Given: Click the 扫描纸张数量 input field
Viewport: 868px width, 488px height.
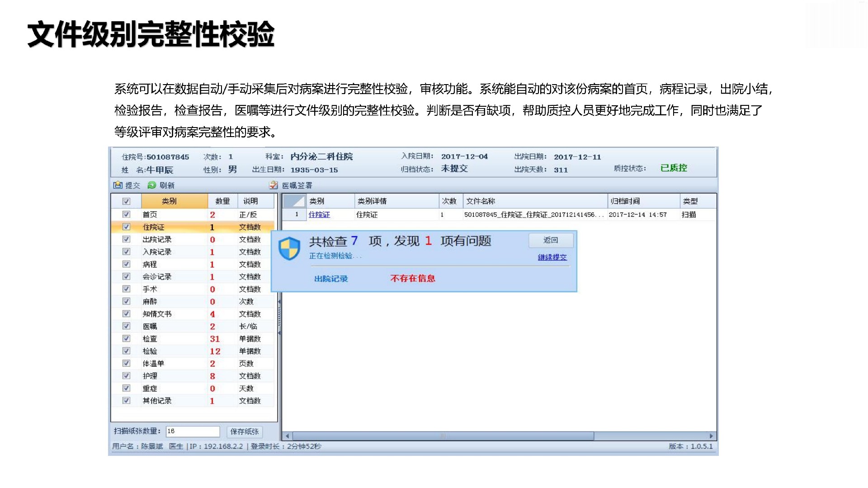Looking at the screenshot, I should click(x=193, y=431).
